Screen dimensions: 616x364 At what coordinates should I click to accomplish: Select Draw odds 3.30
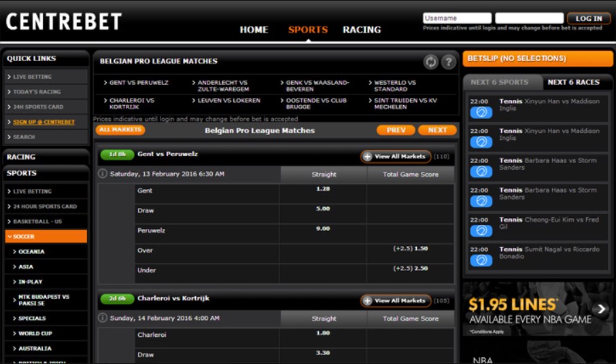click(323, 353)
